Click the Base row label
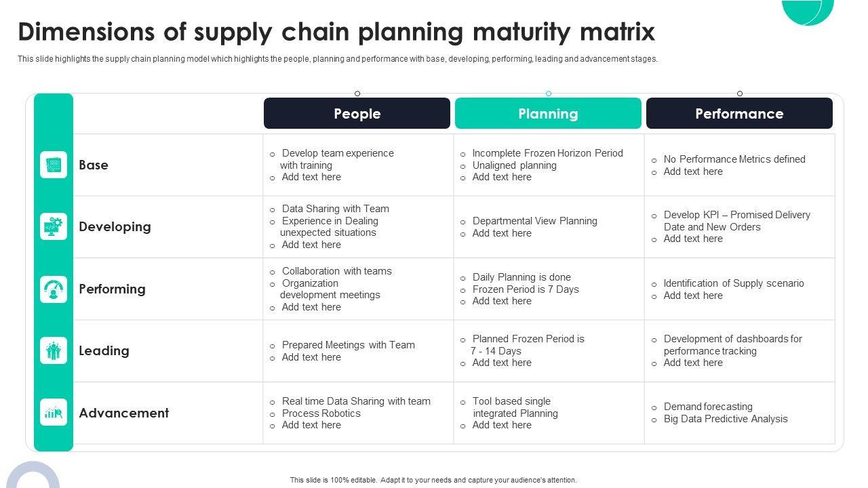 94,165
